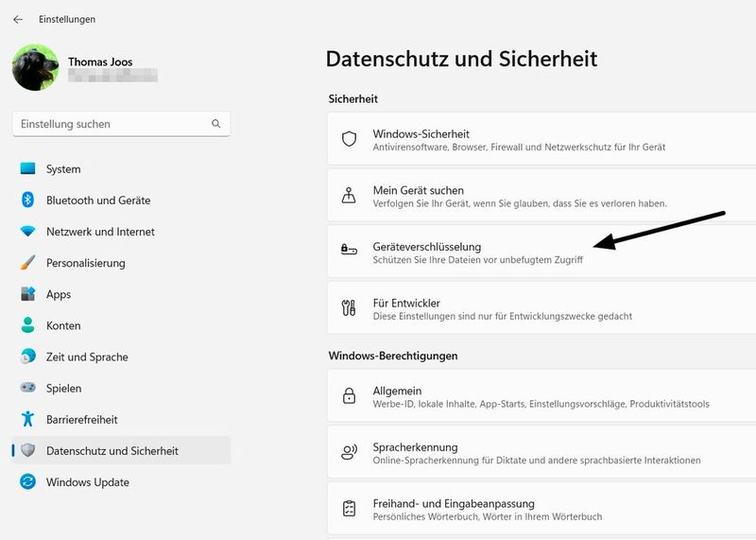756x540 pixels.
Task: Click the Windows-Sicherheit shield icon
Action: tap(349, 139)
